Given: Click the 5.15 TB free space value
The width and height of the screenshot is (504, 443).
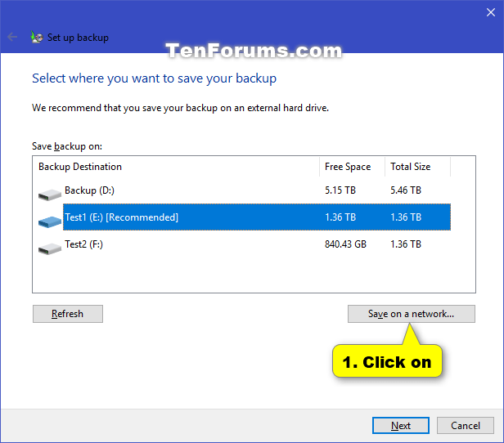Looking at the screenshot, I should pyautogui.click(x=340, y=190).
